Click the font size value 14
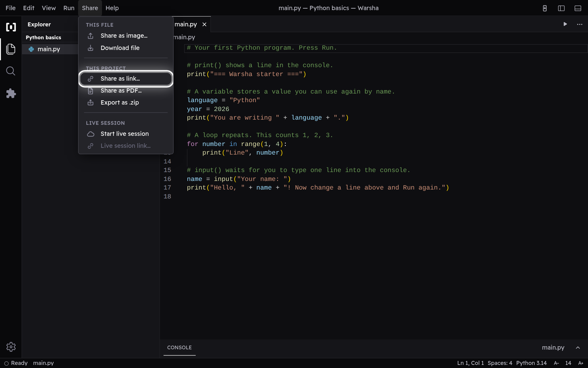The image size is (588, 368). click(x=568, y=363)
